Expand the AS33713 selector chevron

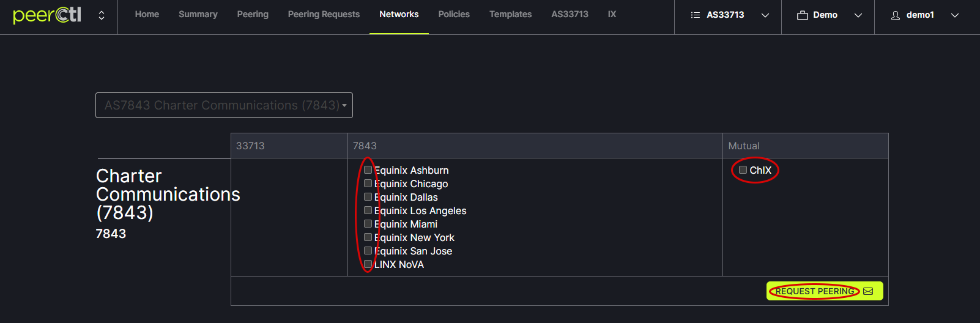tap(765, 15)
